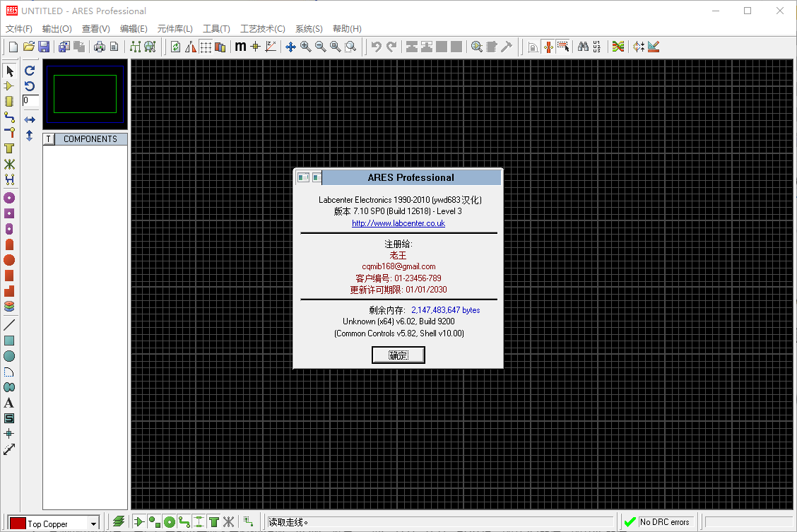Select the 2D graphics text A tool
This screenshot has height=532, width=797.
point(9,403)
